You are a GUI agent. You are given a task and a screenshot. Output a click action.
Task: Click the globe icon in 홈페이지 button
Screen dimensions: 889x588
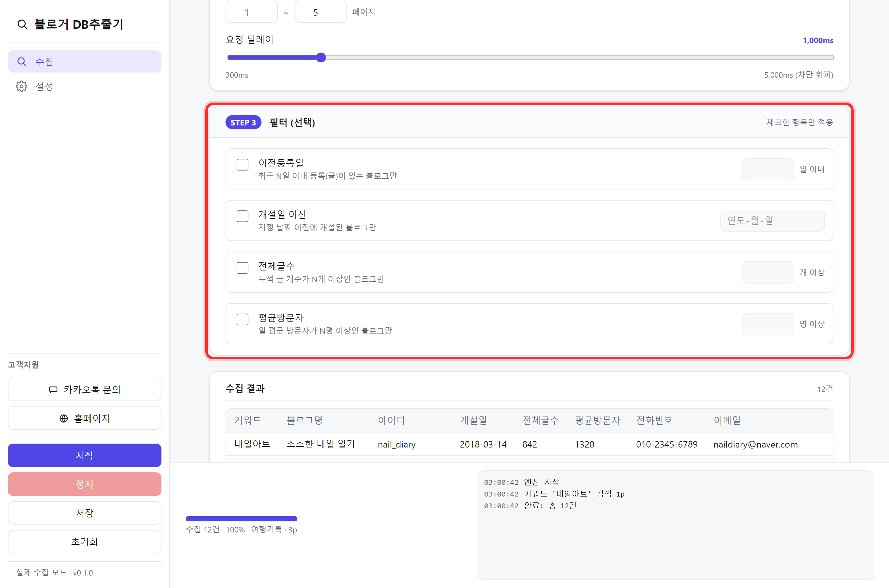[64, 418]
